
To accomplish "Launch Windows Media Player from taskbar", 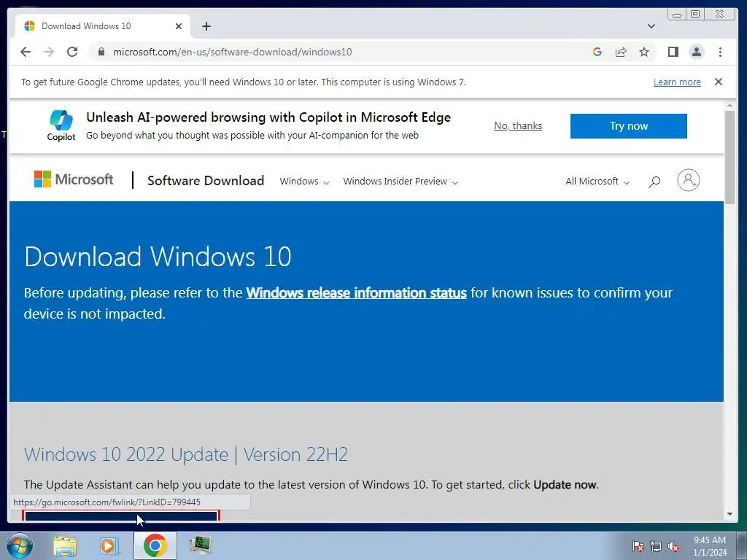I will coord(109,545).
